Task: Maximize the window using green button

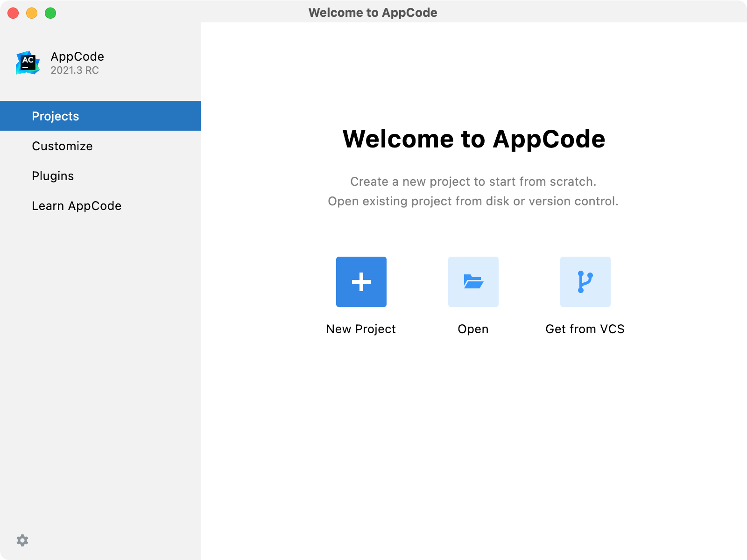Action: coord(50,13)
